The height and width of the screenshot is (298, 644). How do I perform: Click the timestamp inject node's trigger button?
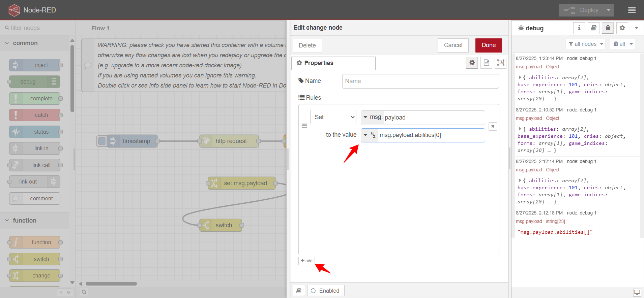102,141
